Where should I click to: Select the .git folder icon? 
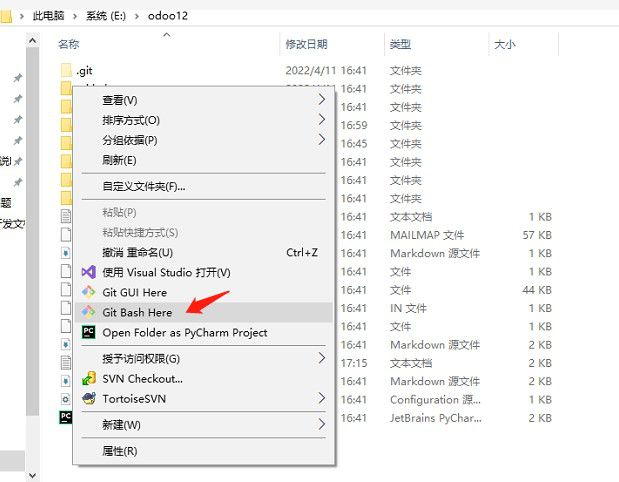(x=66, y=70)
